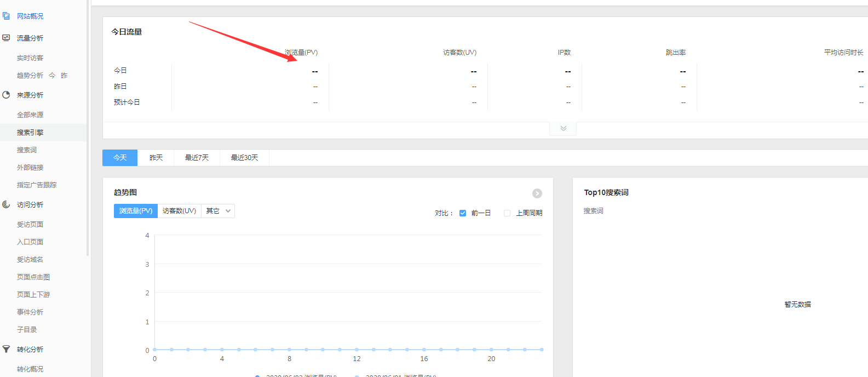Image resolution: width=868 pixels, height=377 pixels.
Task: Open 页面点击图 under 访问分析
Action: coord(33,277)
